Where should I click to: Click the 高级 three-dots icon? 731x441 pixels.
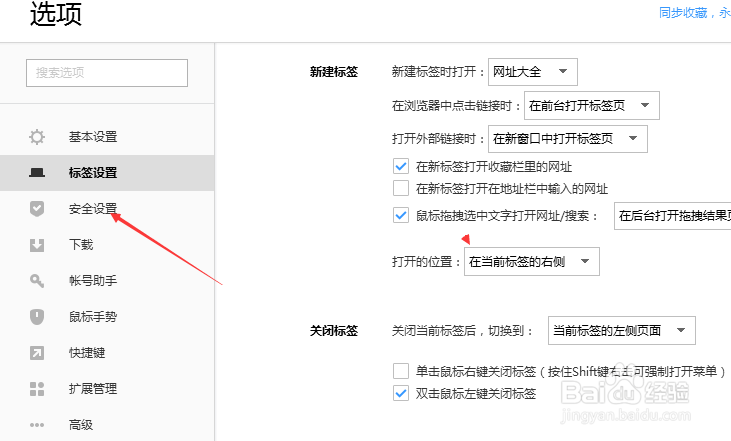pyautogui.click(x=37, y=425)
